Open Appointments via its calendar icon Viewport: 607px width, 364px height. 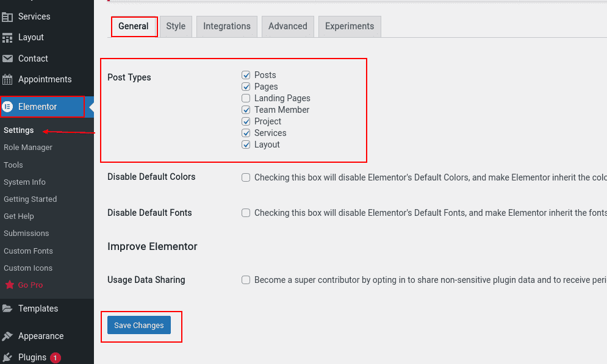(7, 80)
